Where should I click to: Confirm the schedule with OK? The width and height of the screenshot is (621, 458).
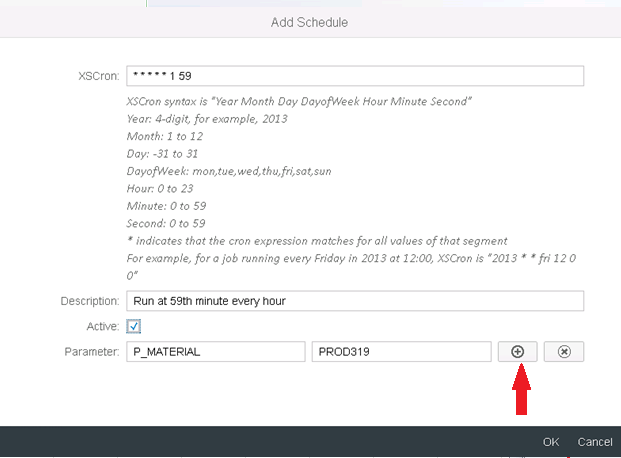pos(551,441)
